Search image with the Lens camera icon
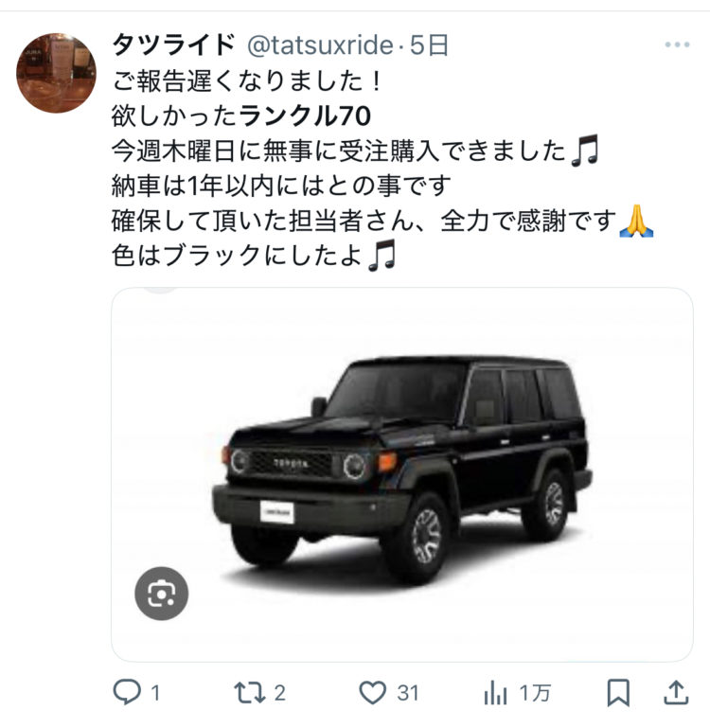 click(162, 594)
